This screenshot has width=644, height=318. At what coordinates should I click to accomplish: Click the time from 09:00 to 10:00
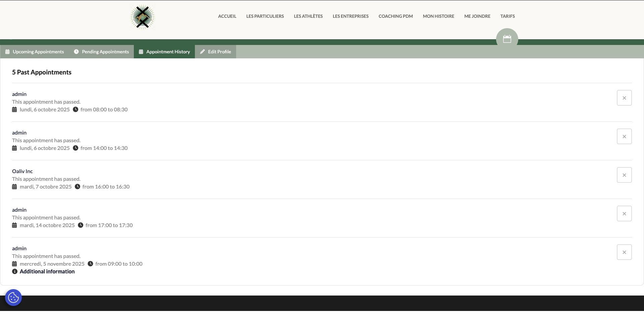coord(119,264)
